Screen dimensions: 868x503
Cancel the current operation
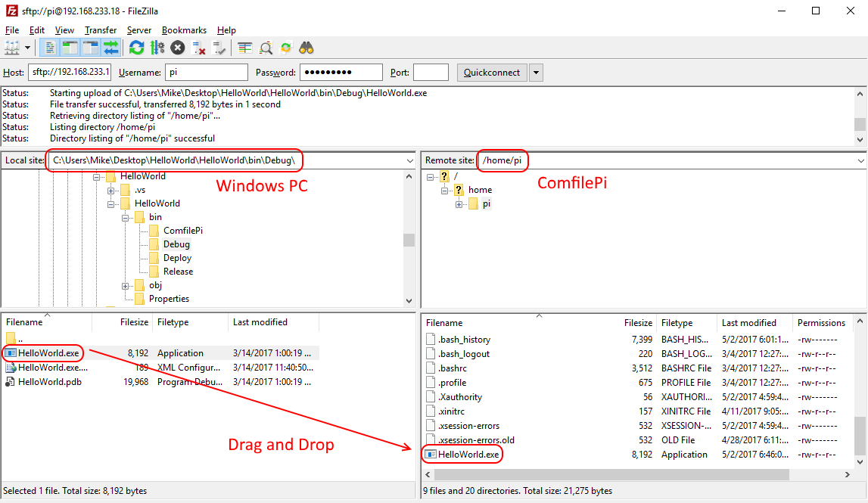(x=177, y=48)
